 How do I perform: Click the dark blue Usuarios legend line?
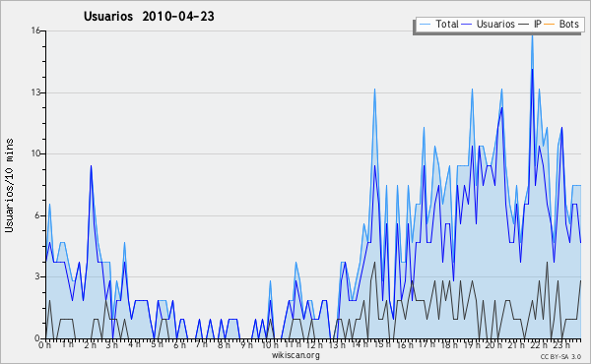(467, 25)
